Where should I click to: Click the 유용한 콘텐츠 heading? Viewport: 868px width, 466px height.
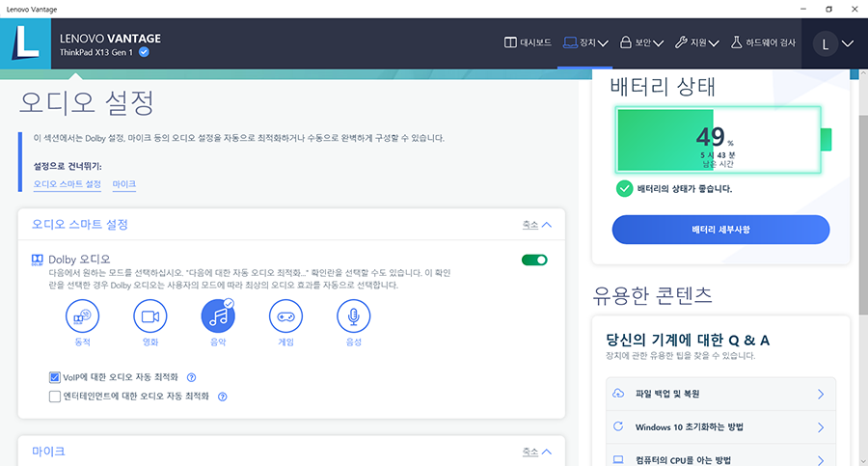pos(652,295)
